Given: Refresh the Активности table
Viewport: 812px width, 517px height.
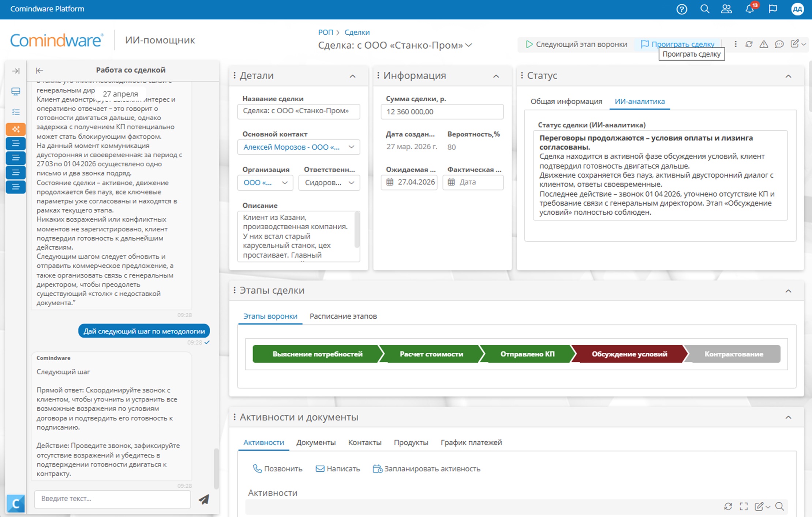Looking at the screenshot, I should tap(728, 506).
